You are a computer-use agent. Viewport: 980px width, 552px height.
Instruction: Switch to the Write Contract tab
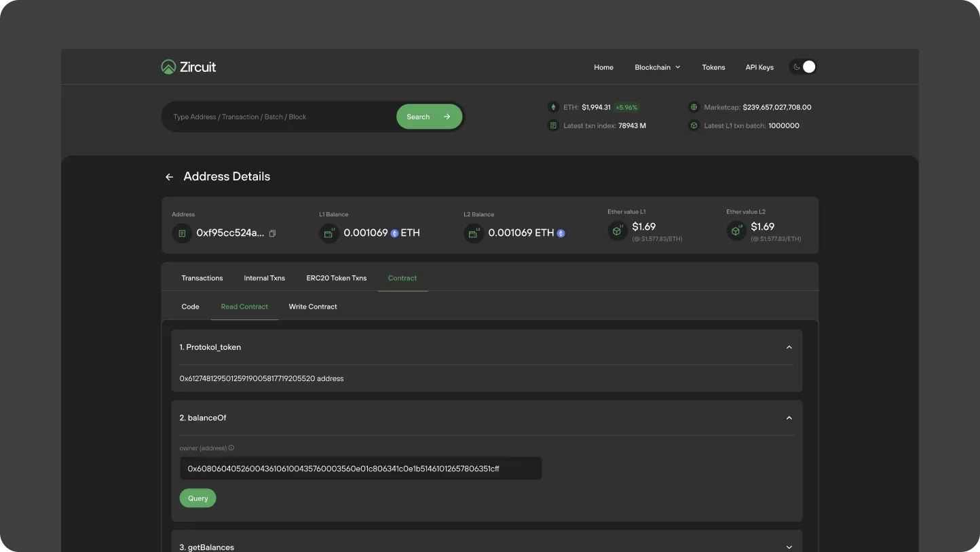[x=313, y=307]
